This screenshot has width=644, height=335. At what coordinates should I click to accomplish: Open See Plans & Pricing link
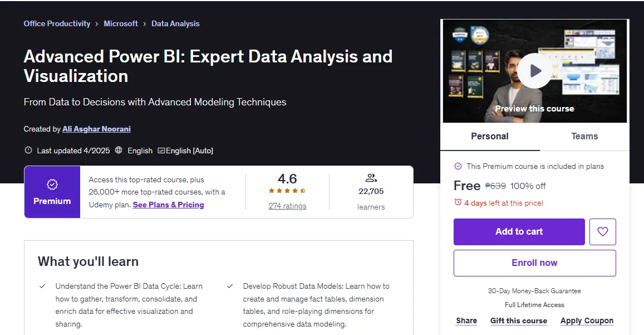click(x=169, y=205)
